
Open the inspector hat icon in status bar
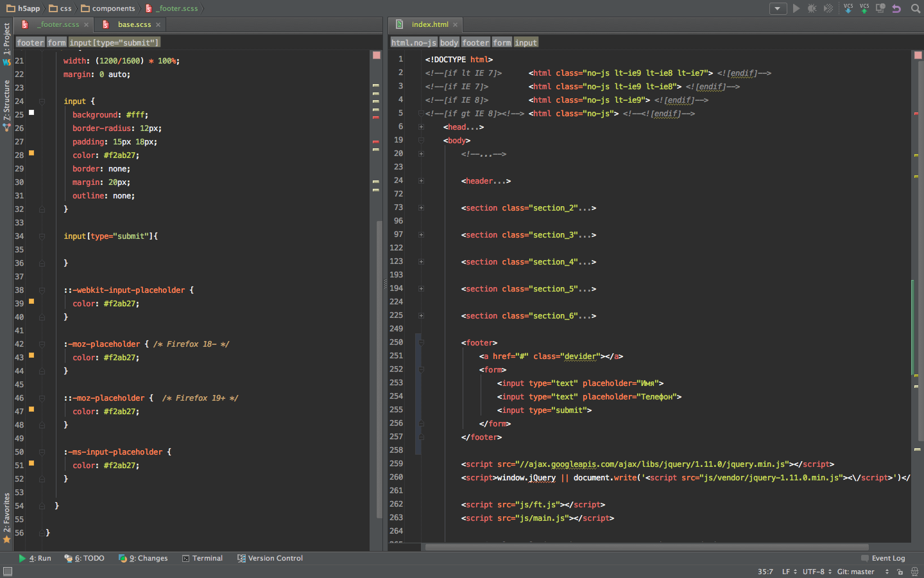tap(915, 572)
